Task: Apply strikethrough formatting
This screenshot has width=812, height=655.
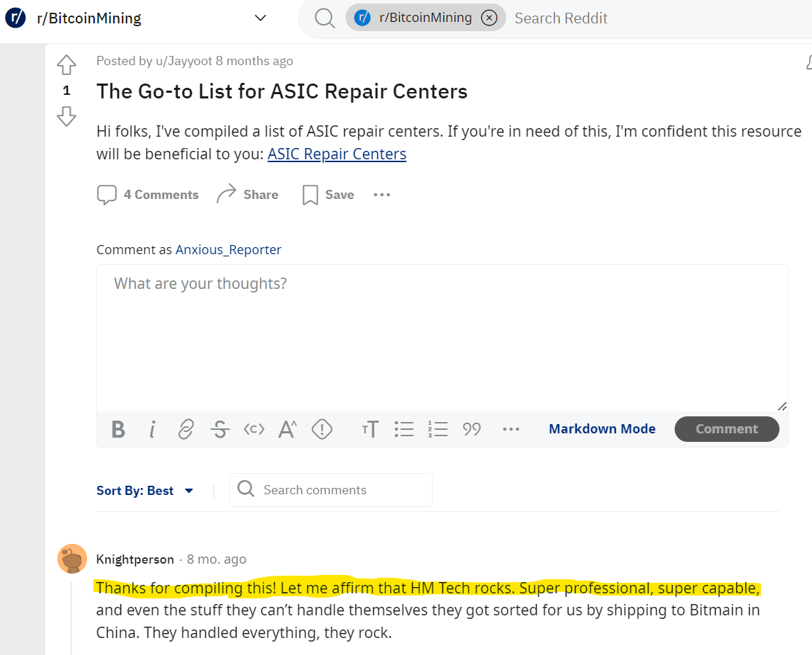Action: (219, 429)
